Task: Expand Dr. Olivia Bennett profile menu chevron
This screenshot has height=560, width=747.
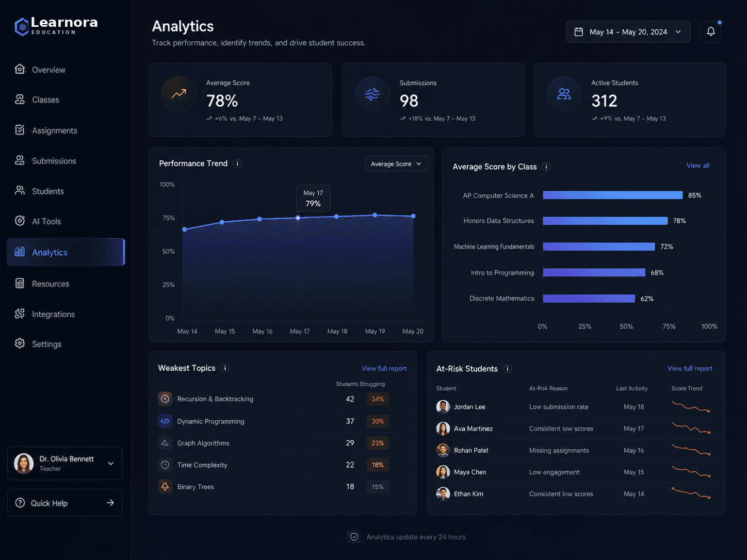Action: click(x=111, y=464)
